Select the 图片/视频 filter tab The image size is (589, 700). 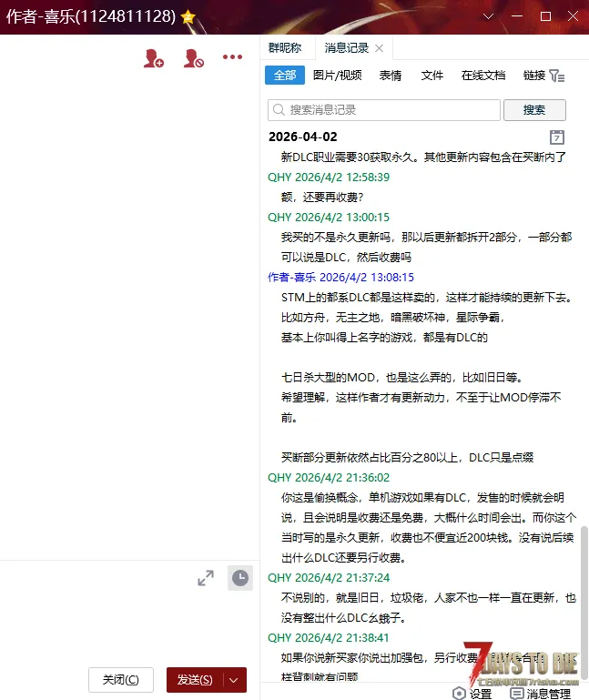point(337,76)
